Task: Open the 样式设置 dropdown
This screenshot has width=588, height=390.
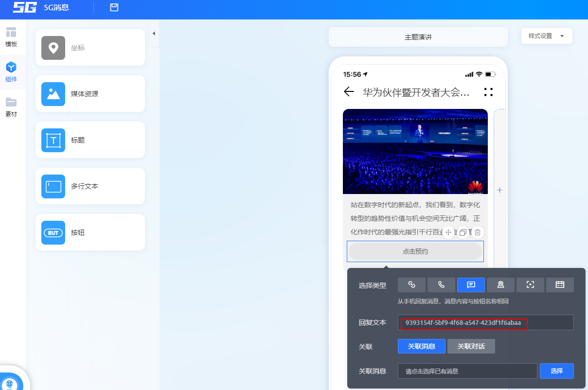Action: (547, 36)
